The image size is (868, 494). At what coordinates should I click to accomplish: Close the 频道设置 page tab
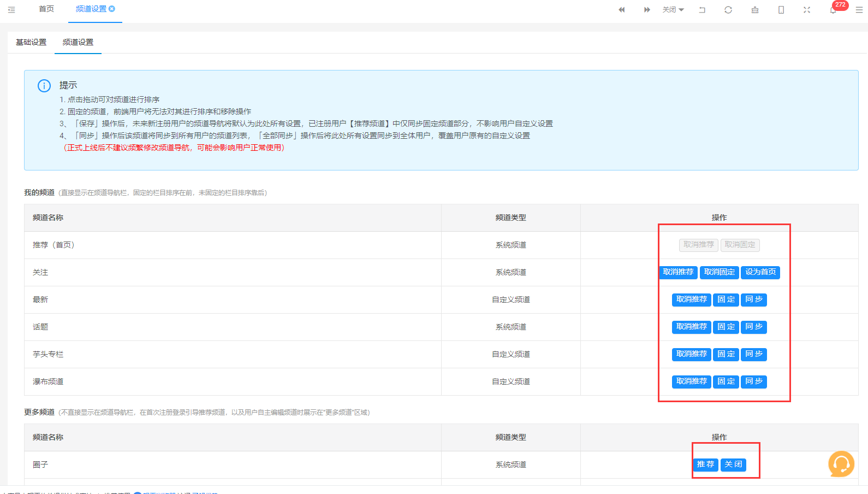tap(112, 9)
